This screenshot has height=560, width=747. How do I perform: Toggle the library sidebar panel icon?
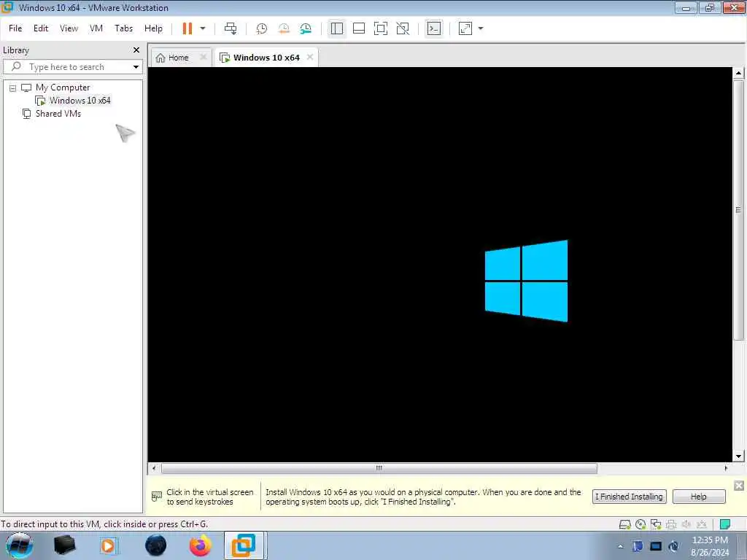click(x=337, y=28)
